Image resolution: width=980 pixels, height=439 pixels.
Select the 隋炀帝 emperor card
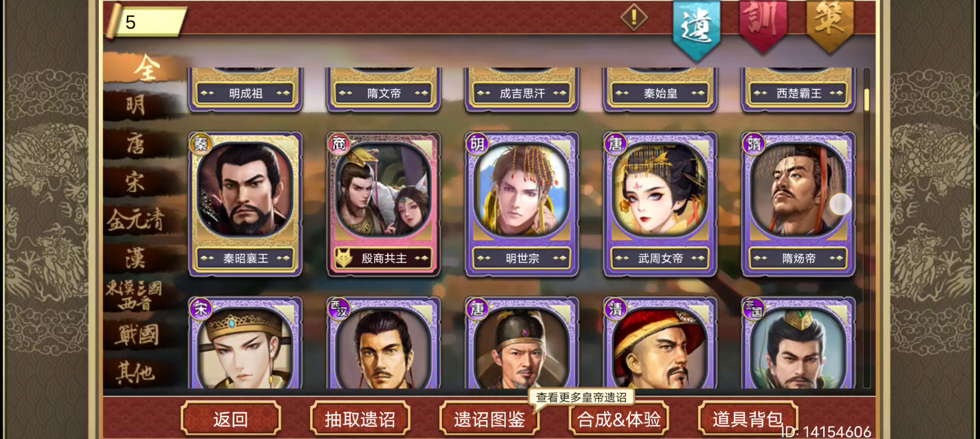798,204
